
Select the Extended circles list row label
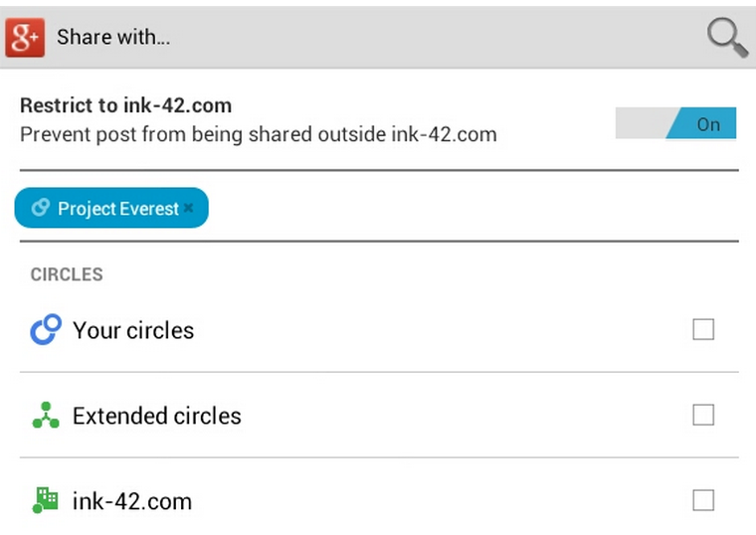(x=157, y=416)
